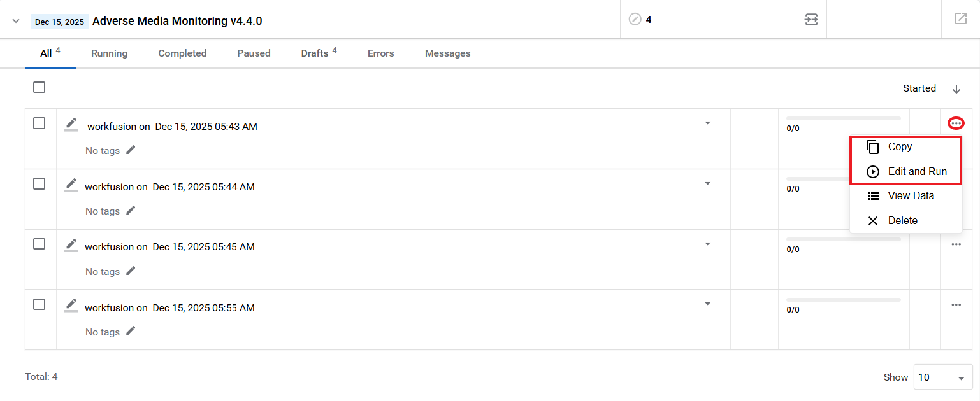Click the progress bar of the 05:45 AM row
The width and height of the screenshot is (980, 401).
pos(843,239)
